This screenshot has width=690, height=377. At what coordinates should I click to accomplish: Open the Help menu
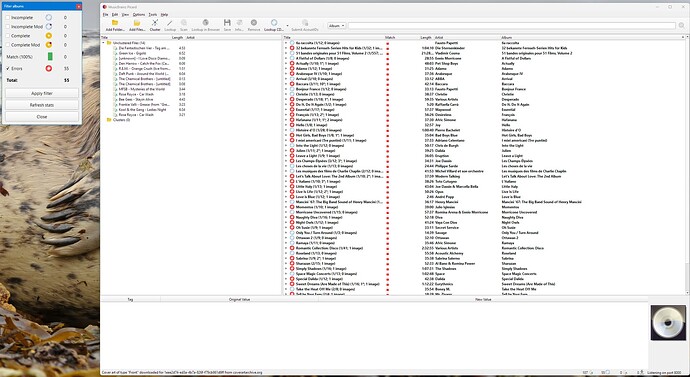pos(164,15)
